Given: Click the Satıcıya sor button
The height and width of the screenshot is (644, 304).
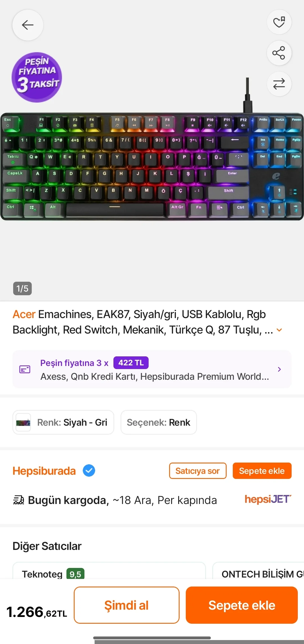Looking at the screenshot, I should (198, 471).
